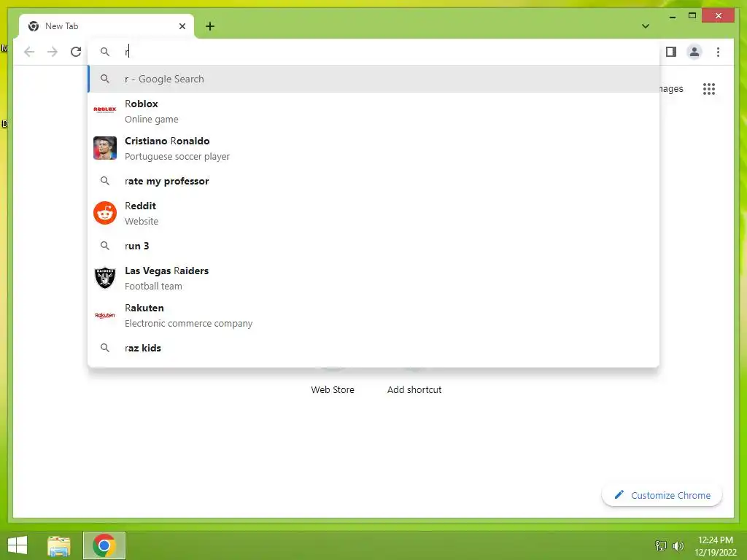
Task: Click the Roblox logo icon
Action: 105,109
